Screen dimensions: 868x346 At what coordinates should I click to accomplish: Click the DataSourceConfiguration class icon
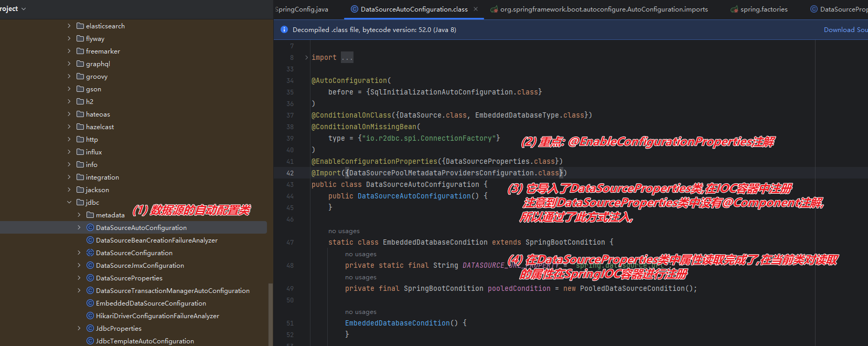[90, 253]
